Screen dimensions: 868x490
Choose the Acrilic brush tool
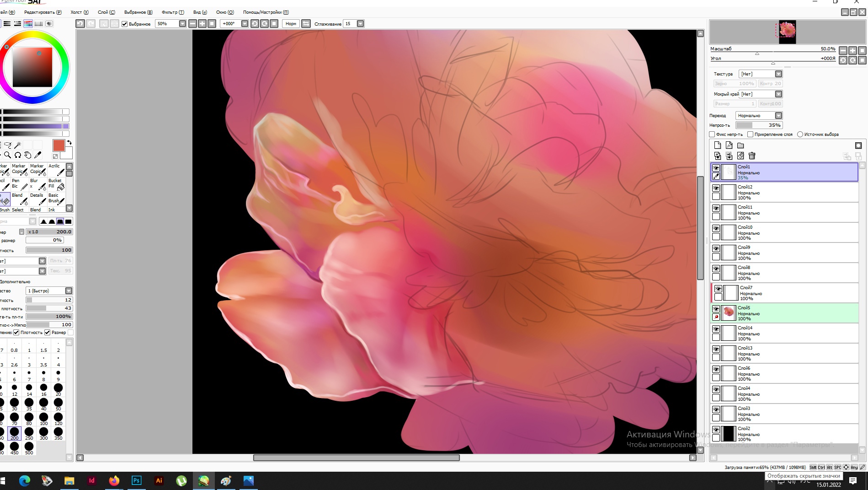coord(57,170)
